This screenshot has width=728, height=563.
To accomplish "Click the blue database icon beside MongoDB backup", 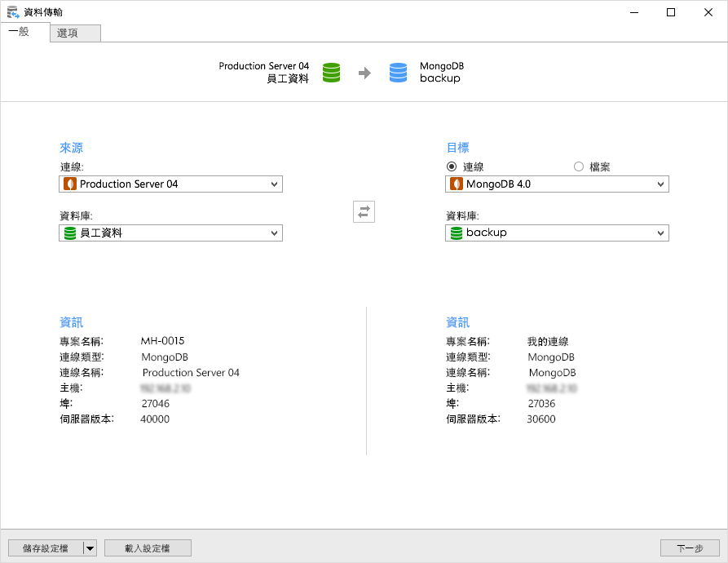I will click(398, 72).
